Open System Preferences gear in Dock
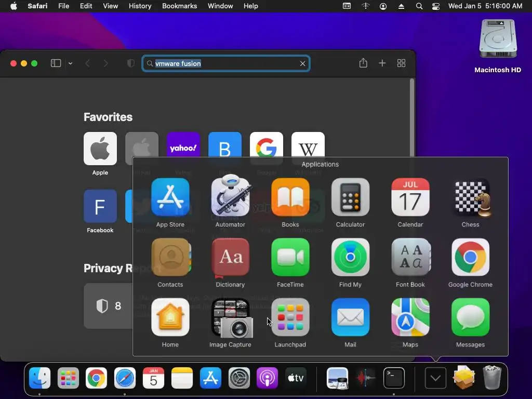Image resolution: width=532 pixels, height=399 pixels. tap(239, 378)
